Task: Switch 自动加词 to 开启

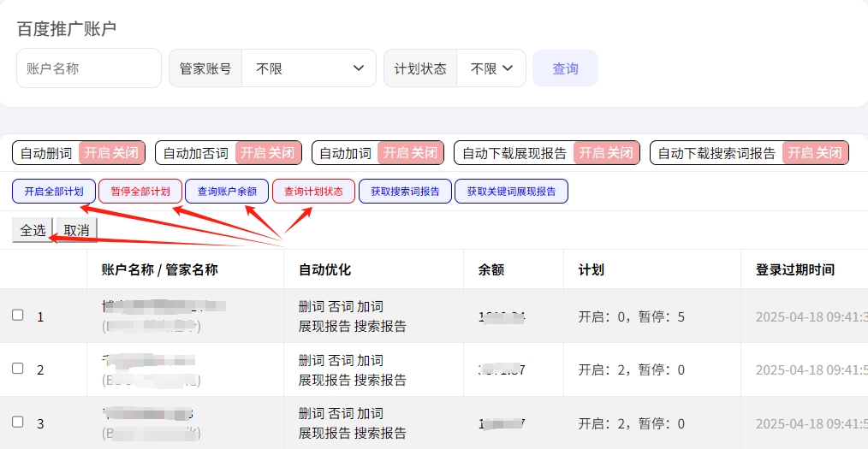Action: click(396, 152)
